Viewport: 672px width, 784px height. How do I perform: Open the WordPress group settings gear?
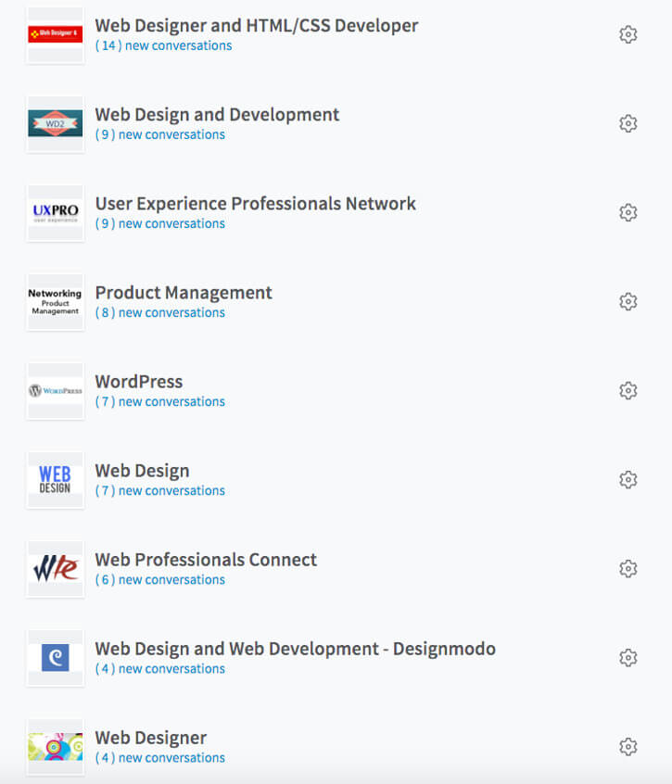tap(628, 390)
